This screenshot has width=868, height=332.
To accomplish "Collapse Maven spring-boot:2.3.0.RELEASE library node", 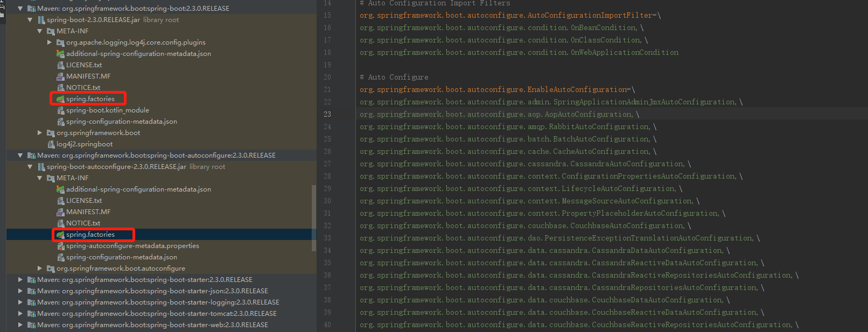I will pos(20,9).
